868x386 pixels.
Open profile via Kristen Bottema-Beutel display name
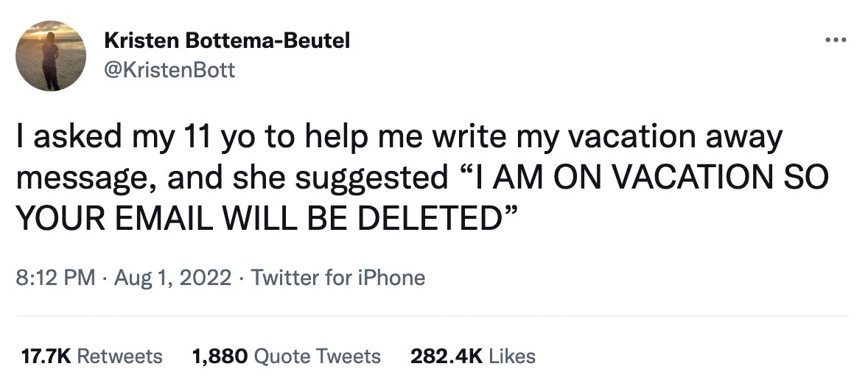coord(227,40)
